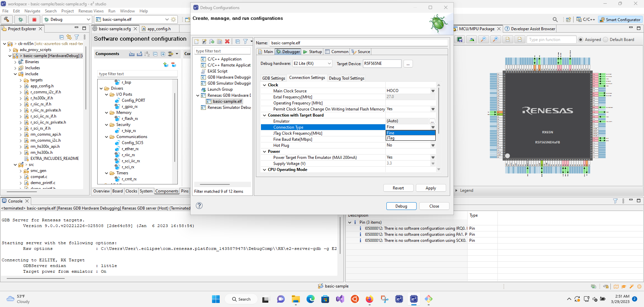The height and width of the screenshot is (307, 644).
Task: Click the red Stop toolbar button
Action: [34, 19]
